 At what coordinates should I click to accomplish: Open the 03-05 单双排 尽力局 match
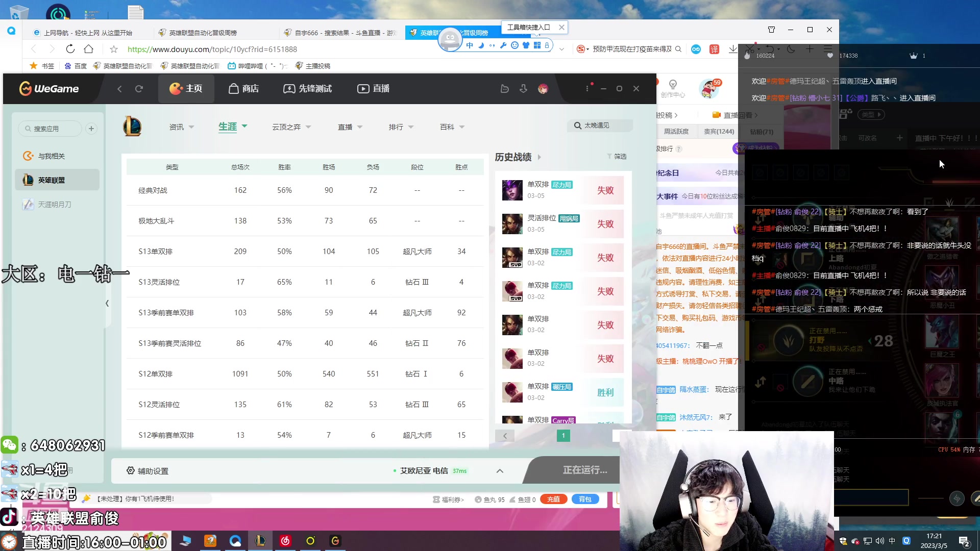tap(563, 190)
